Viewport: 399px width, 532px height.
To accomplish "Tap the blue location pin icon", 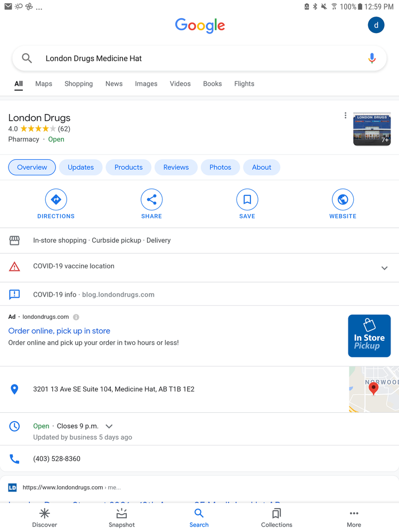I will [x=14, y=389].
